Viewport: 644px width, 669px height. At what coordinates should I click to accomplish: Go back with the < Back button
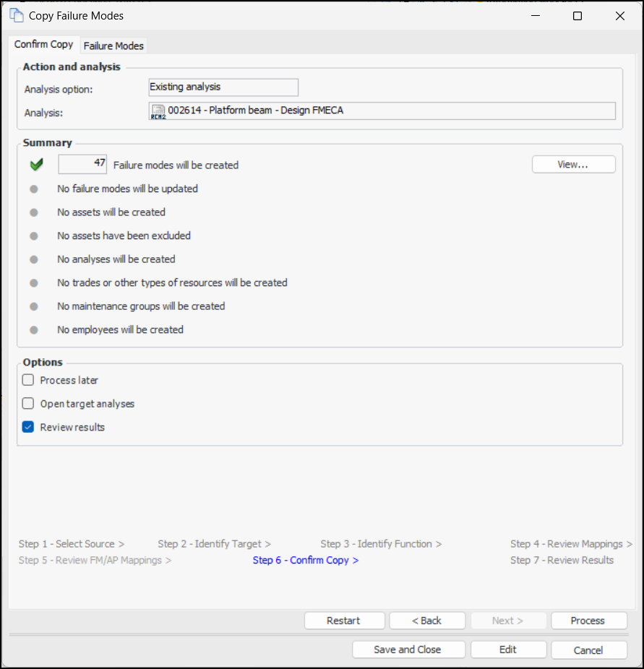coord(426,621)
